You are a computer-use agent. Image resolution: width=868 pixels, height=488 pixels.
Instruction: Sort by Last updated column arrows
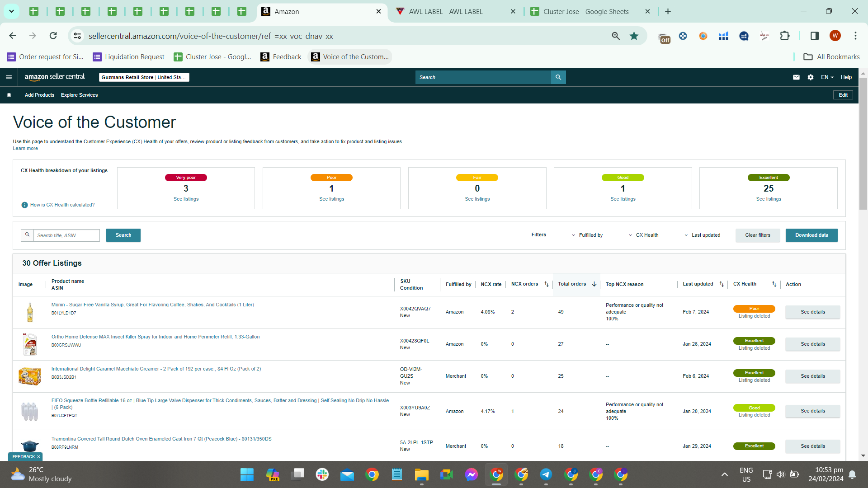tap(722, 284)
